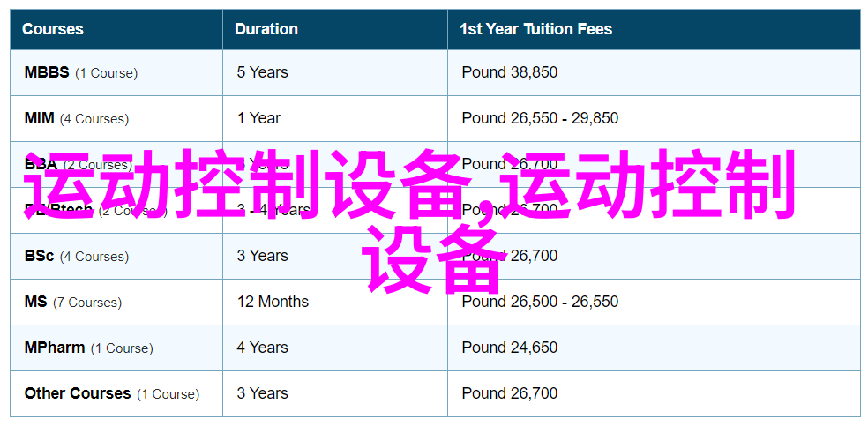Viewport: 868px width, 426px height.
Task: Click the 12 Months duration cell
Action: click(273, 302)
